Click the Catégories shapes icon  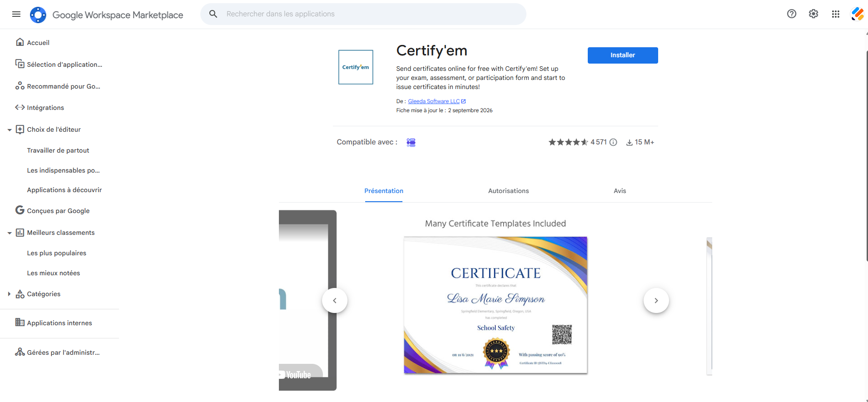pyautogui.click(x=20, y=294)
